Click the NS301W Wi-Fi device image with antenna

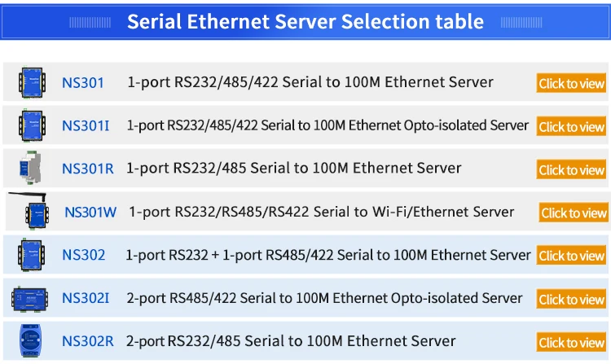33,210
